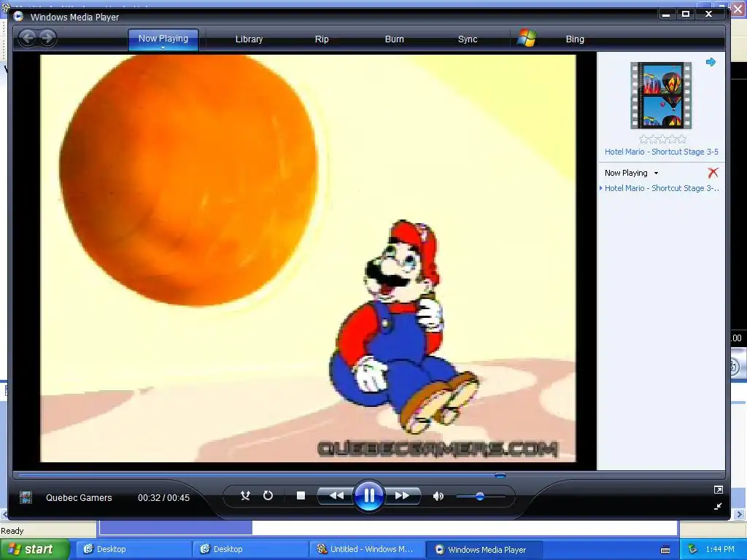
Task: Clear the list pane with red X
Action: [x=713, y=172]
